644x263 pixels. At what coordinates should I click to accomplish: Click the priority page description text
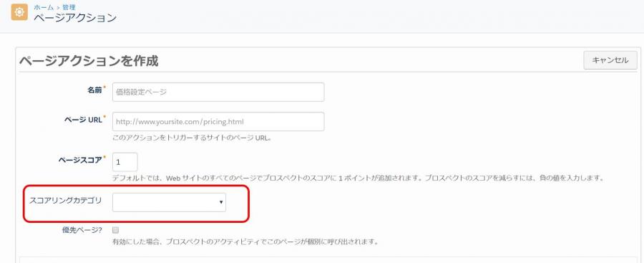pyautogui.click(x=245, y=242)
